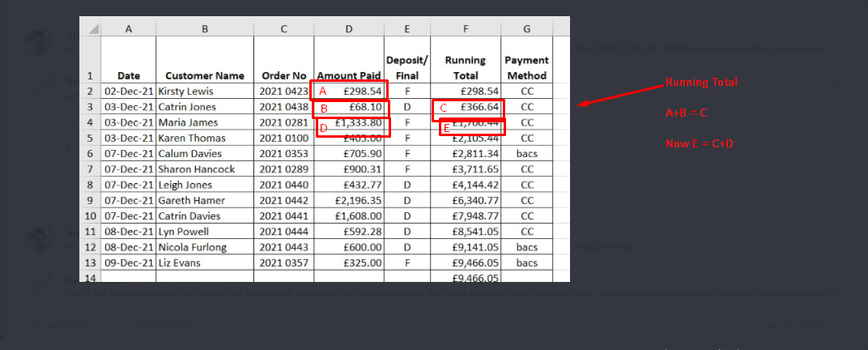868x350 pixels.
Task: Click the amount '£2,196.35'
Action: coord(349,200)
